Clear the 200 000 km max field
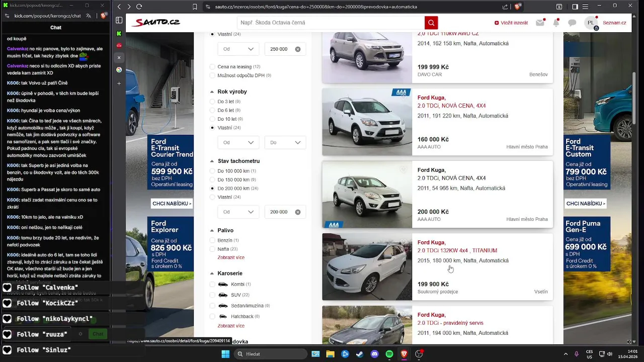 (x=298, y=212)
